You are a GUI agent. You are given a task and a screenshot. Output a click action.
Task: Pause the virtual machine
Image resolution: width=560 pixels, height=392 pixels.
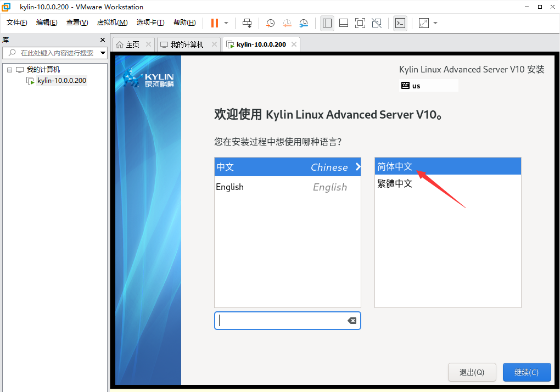pos(214,23)
